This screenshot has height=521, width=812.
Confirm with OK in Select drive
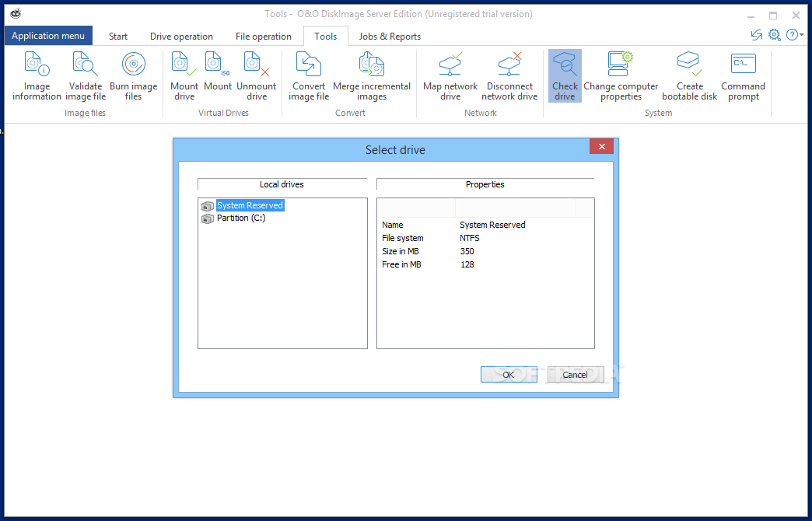pyautogui.click(x=509, y=375)
